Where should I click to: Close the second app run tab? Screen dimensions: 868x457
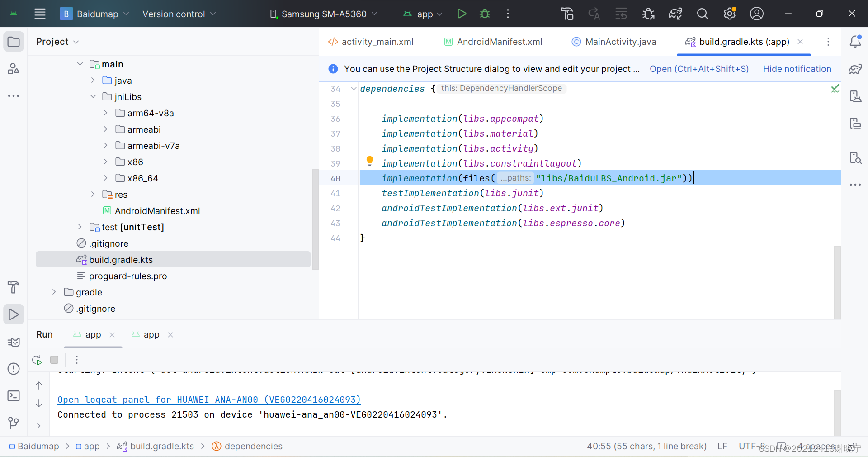(x=170, y=335)
